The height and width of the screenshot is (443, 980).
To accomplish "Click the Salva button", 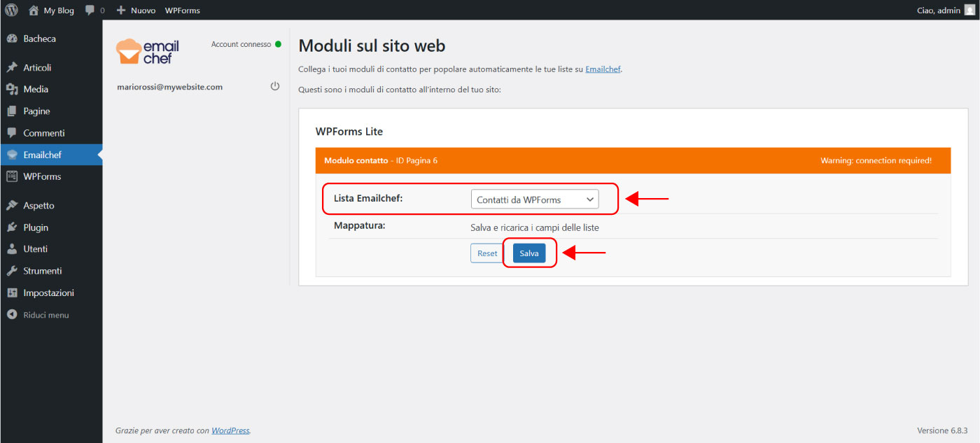I will click(x=528, y=253).
